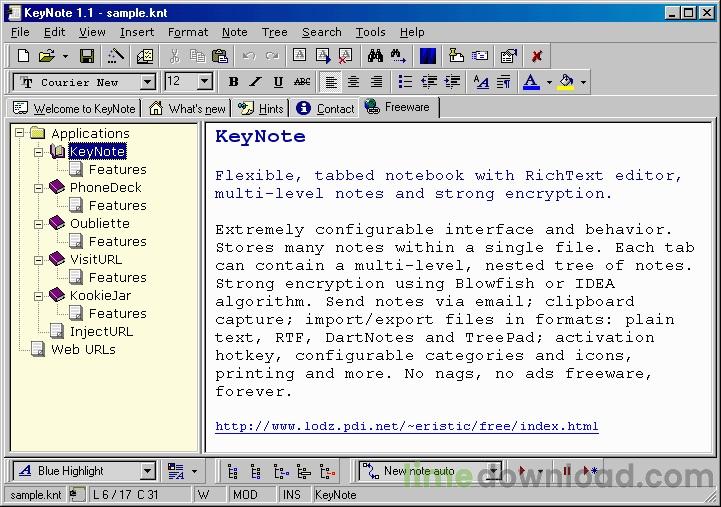The height and width of the screenshot is (507, 721).
Task: Open the Format menu
Action: 188,32
